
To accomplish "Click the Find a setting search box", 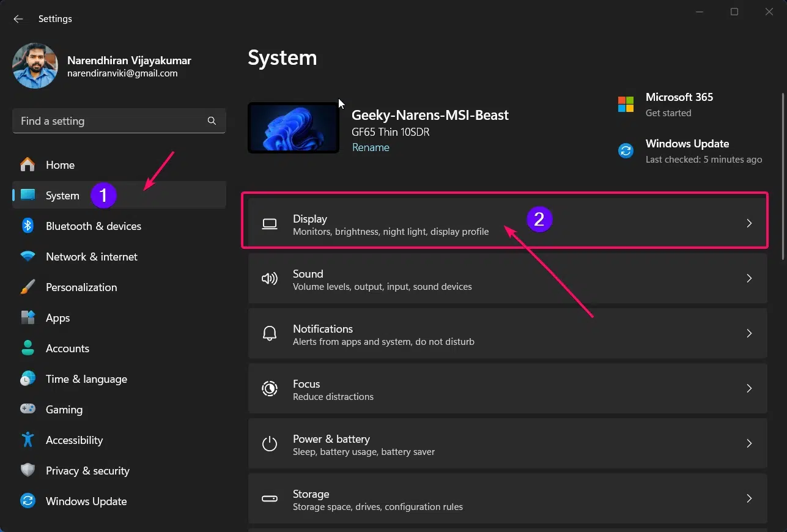I will 119,121.
